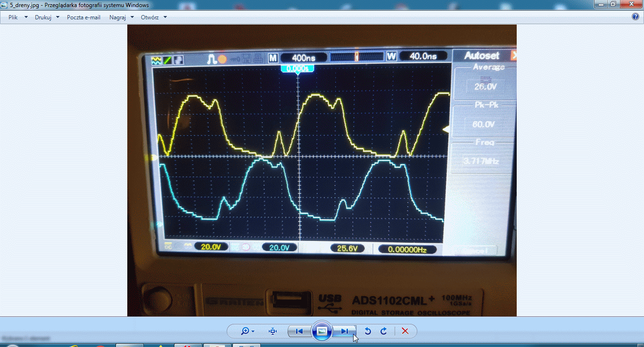Go to the previous photo
Viewport: 644px width, 347px height.
299,331
